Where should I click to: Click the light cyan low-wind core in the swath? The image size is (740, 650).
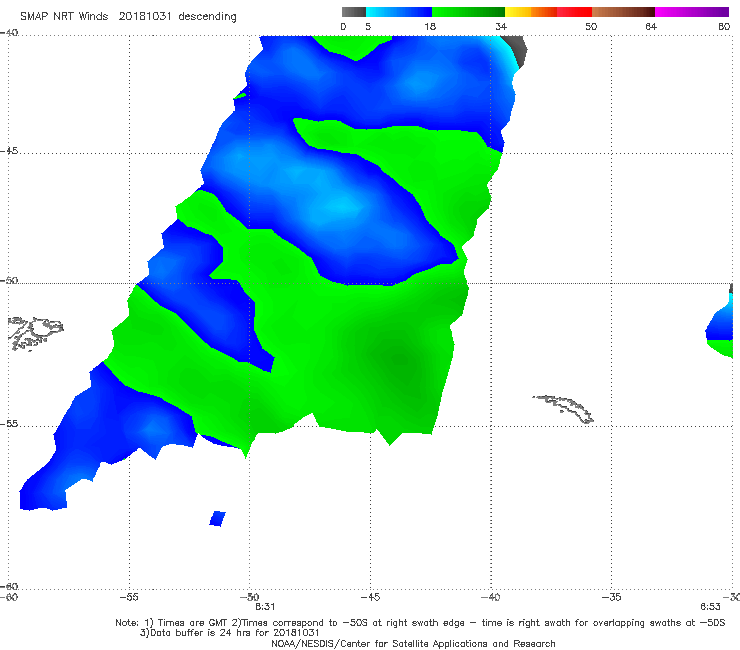click(x=344, y=206)
